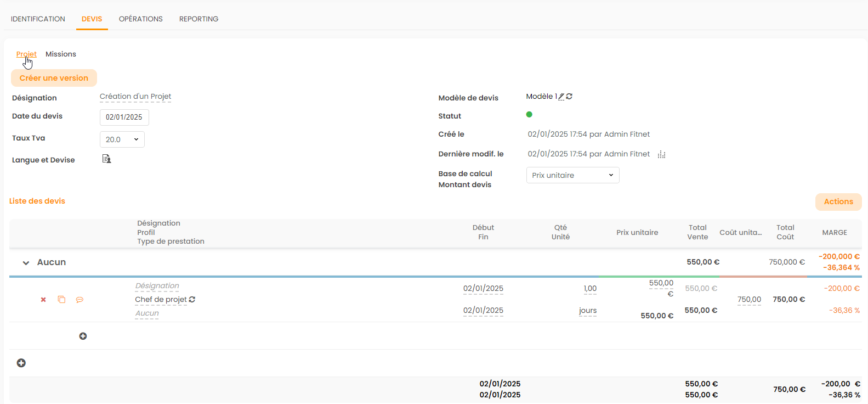Duplicate the Chef de projet line
The height and width of the screenshot is (404, 868).
click(x=61, y=300)
